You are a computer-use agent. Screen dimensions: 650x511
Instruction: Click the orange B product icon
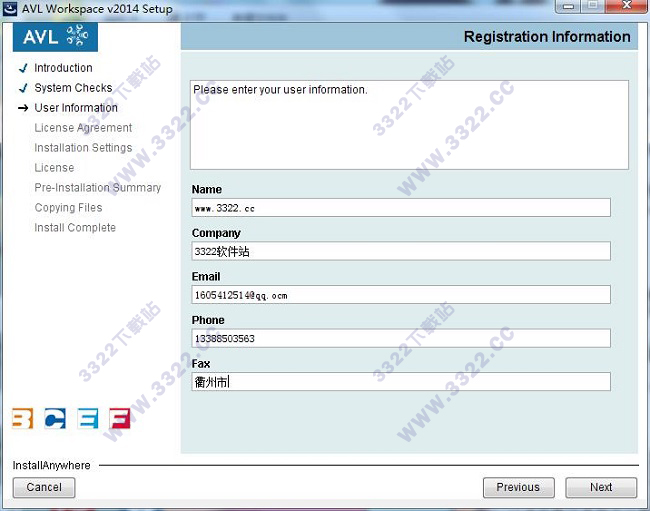click(x=22, y=418)
